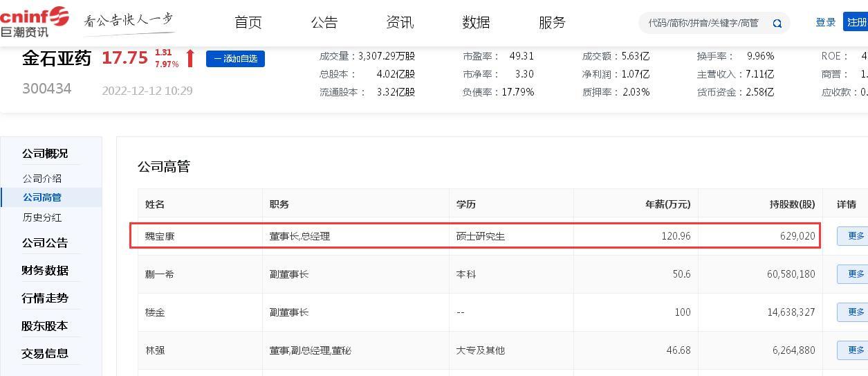Open the 公司概况 sidebar section
Screen dimensions: 868x376
pos(45,154)
